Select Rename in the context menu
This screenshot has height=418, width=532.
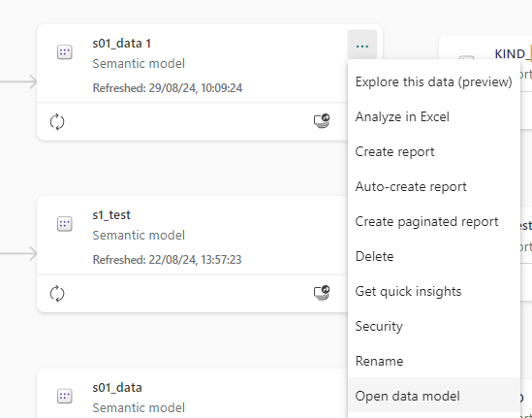(x=434, y=361)
